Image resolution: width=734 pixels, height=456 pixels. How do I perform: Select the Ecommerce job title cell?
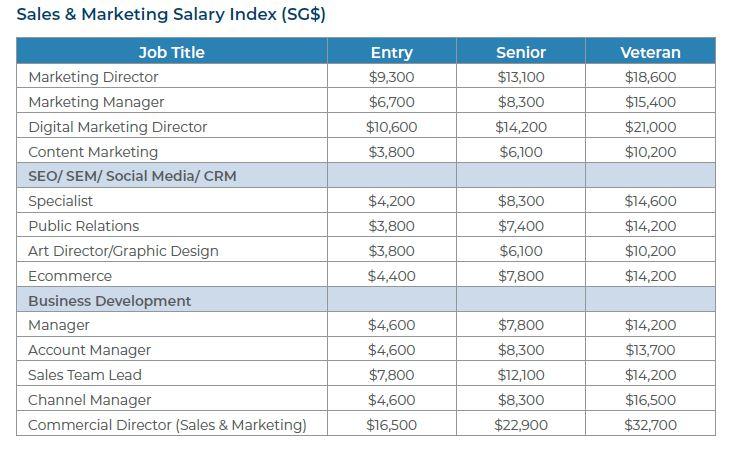click(70, 276)
